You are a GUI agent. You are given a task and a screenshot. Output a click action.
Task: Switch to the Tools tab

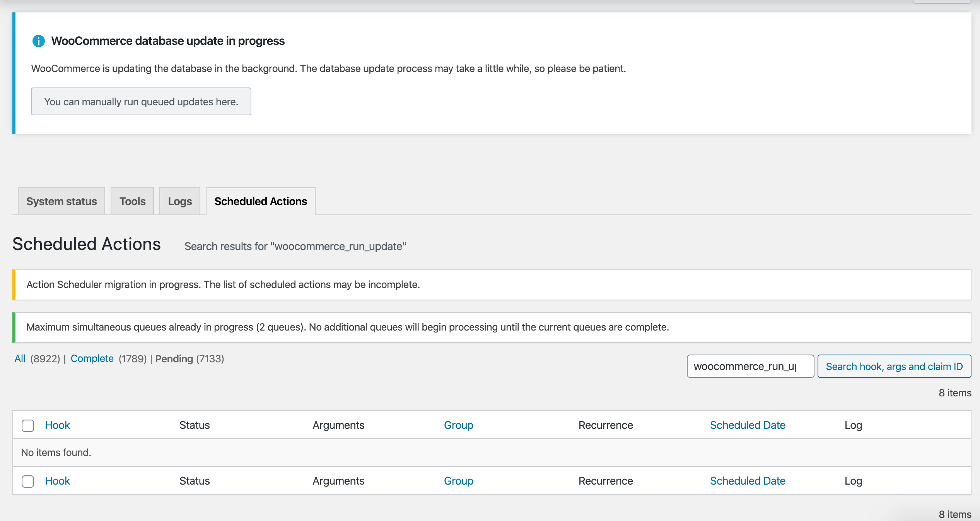coord(132,201)
